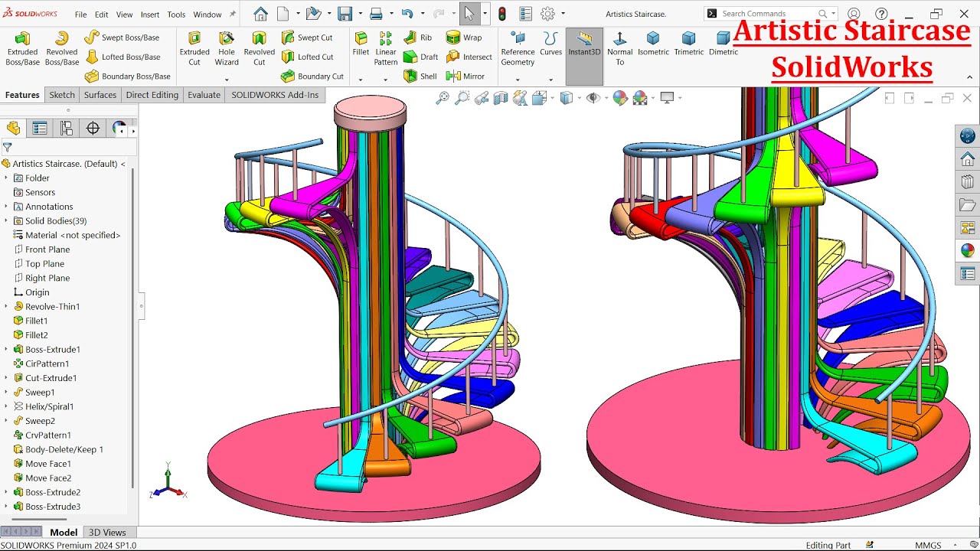Open the Hole Wizard tool
Screen dimensions: 980x551
(227, 48)
